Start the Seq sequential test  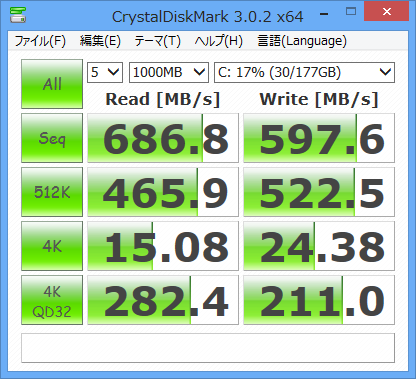[x=52, y=138]
